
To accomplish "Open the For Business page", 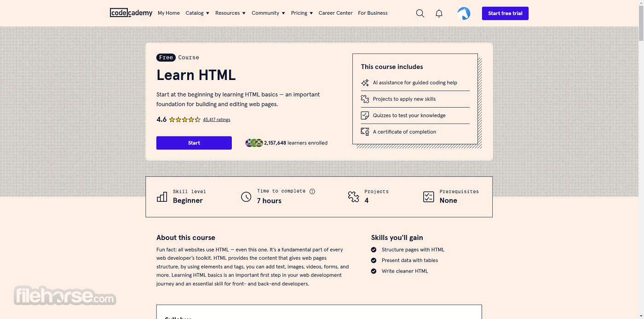I will click(x=373, y=13).
